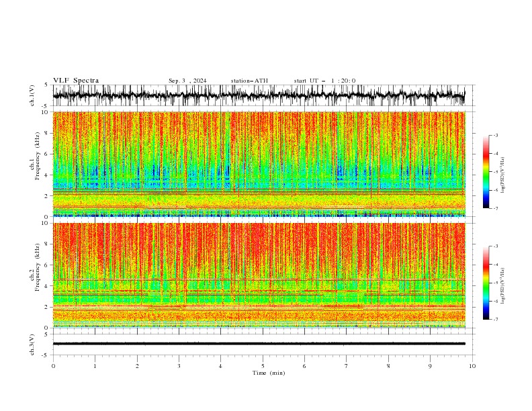Click the time axis tick label '9'
The height and width of the screenshot is (411, 532).
point(430,366)
